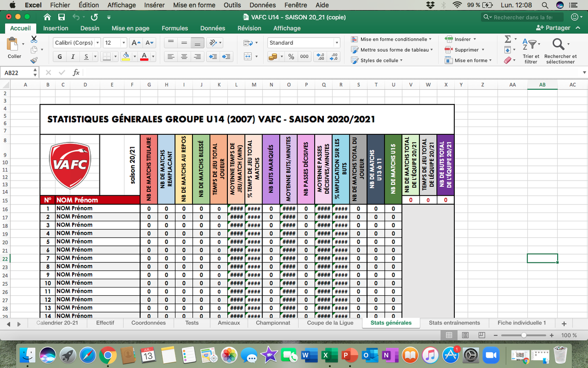Open Trier et filtrer
Image resolution: width=588 pixels, height=368 pixels.
[x=531, y=51]
